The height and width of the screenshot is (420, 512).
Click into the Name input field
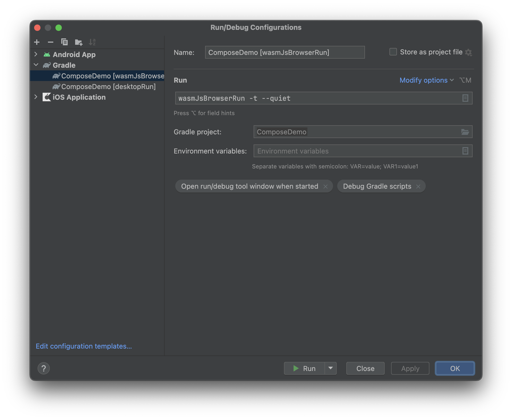point(285,52)
